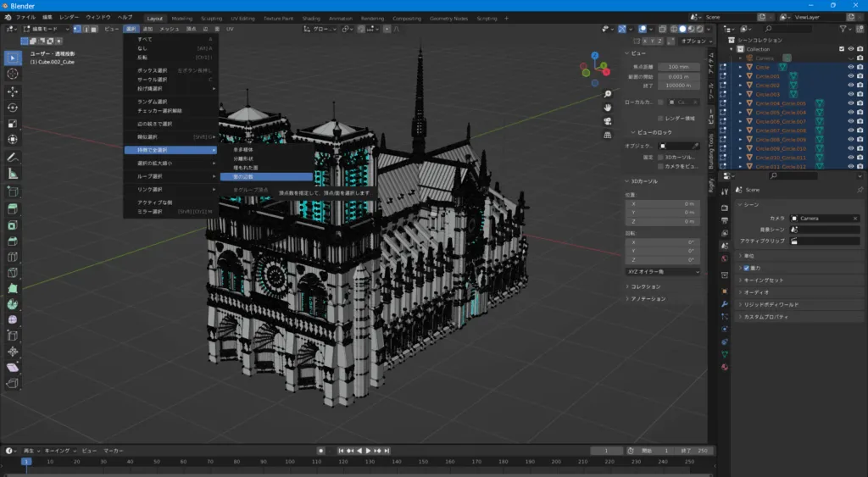Viewport: 868px width, 477px height.
Task: Choose the Scale tool
Action: [13, 124]
